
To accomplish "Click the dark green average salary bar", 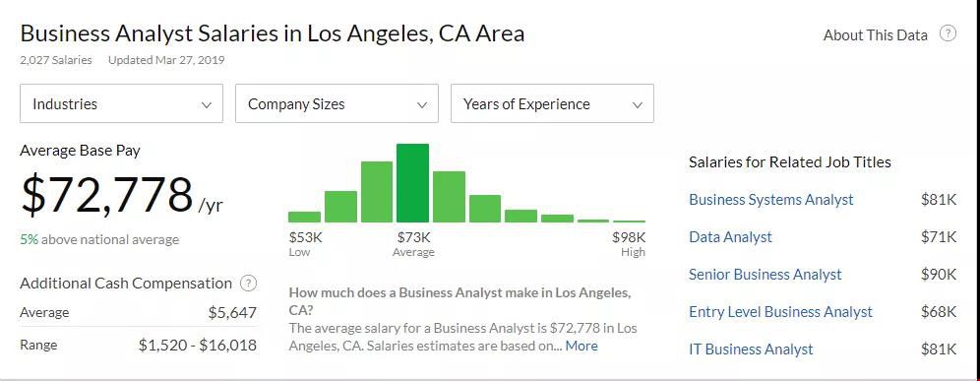I will click(x=412, y=183).
